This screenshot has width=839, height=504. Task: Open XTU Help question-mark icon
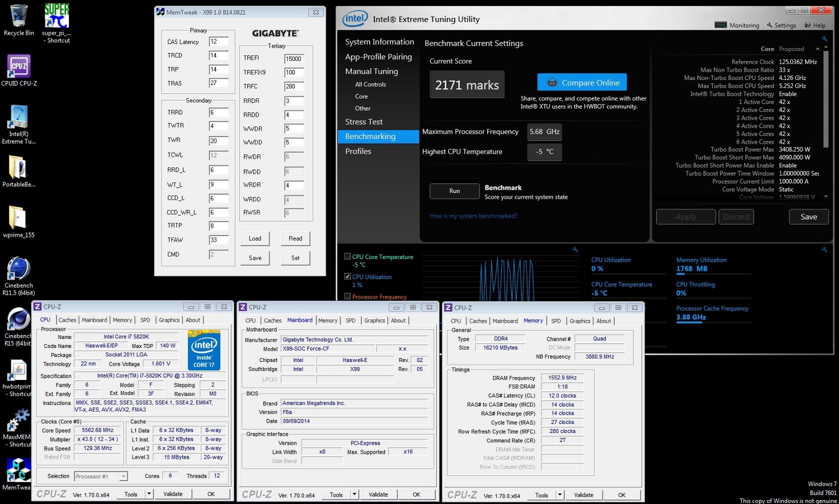(x=807, y=25)
